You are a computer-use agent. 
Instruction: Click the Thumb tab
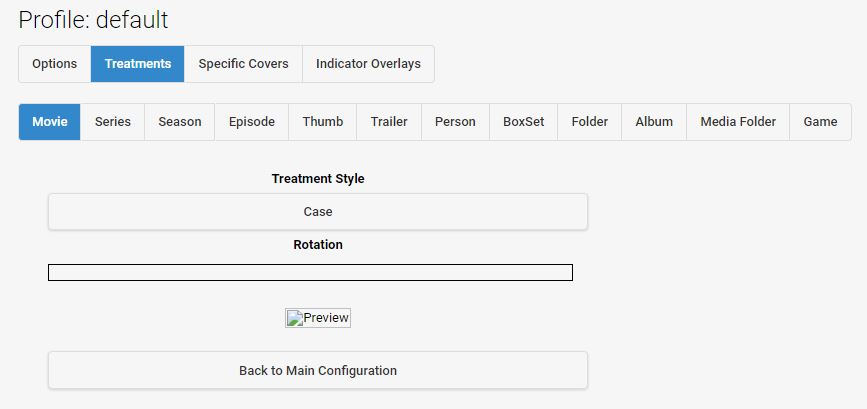pos(323,122)
